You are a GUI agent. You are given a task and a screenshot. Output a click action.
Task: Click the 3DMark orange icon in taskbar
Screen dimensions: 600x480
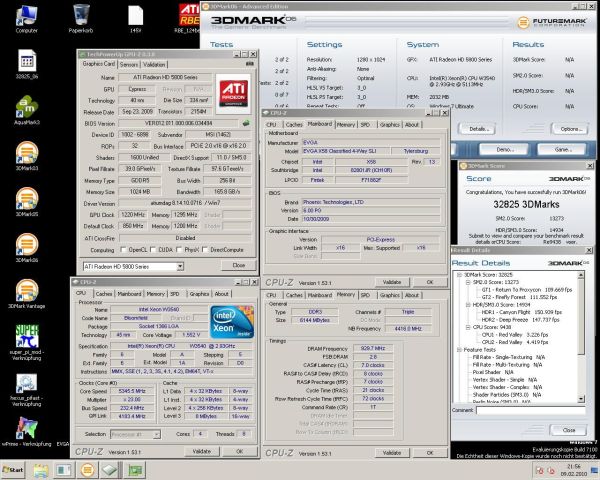click(x=87, y=470)
